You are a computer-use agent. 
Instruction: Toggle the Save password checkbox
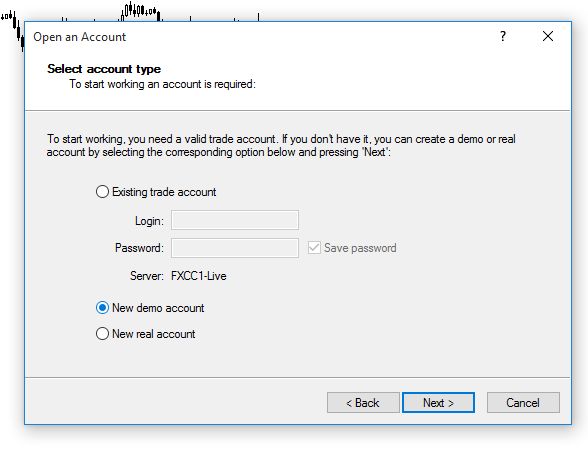click(x=314, y=248)
